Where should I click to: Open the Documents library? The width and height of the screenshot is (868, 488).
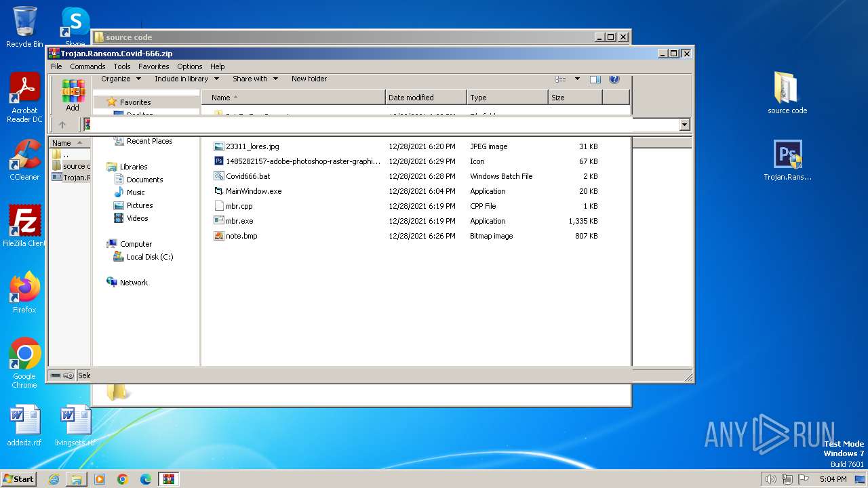pyautogui.click(x=138, y=180)
